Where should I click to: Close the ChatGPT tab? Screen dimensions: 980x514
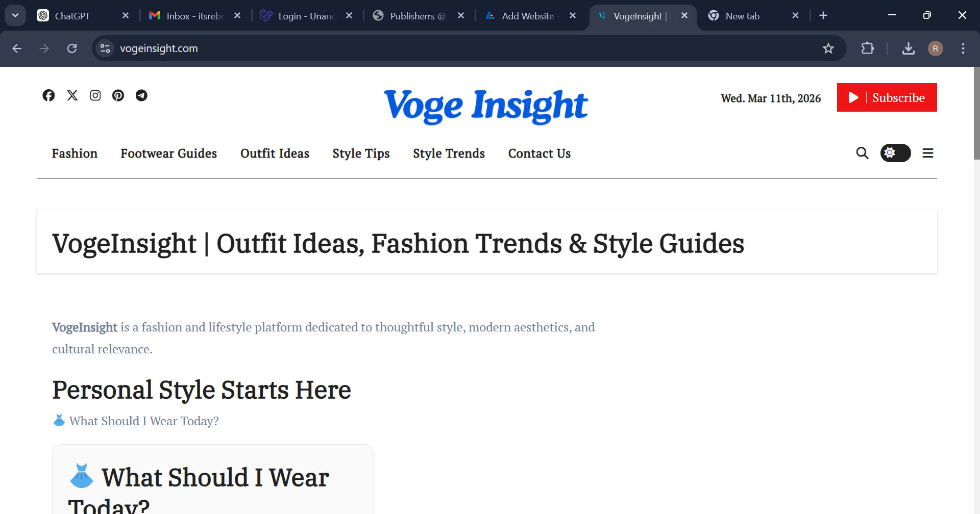tap(126, 16)
